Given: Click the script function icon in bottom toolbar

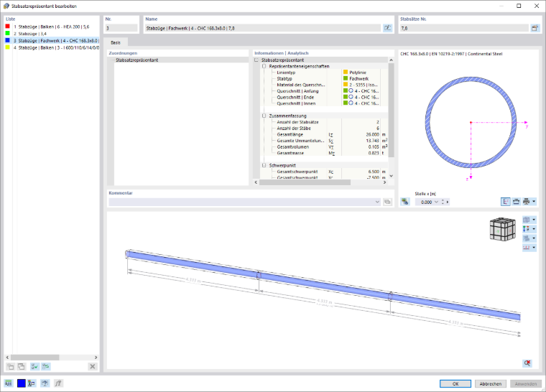Looking at the screenshot, I should [57, 383].
